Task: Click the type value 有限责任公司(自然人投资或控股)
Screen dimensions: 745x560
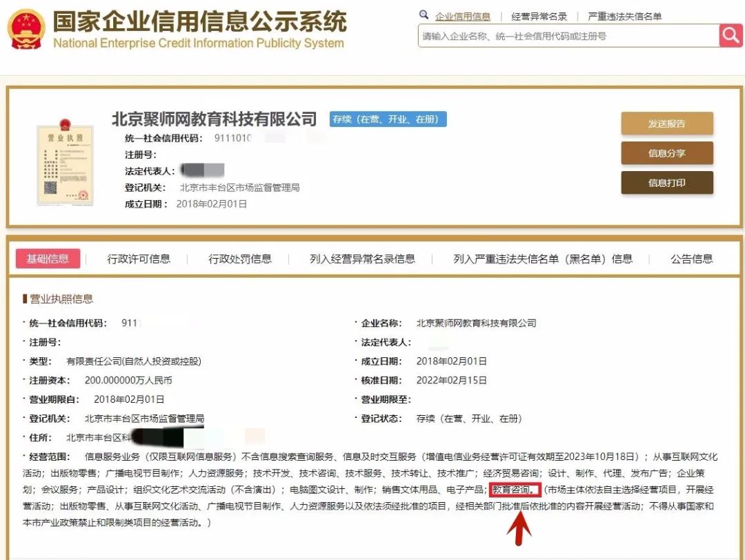Action: [x=134, y=361]
